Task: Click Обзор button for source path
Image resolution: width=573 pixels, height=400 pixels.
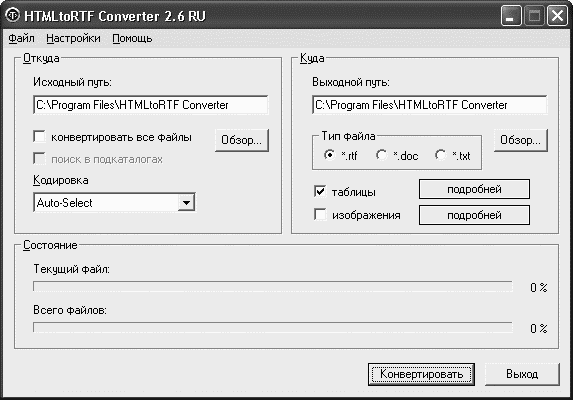Action: point(242,140)
